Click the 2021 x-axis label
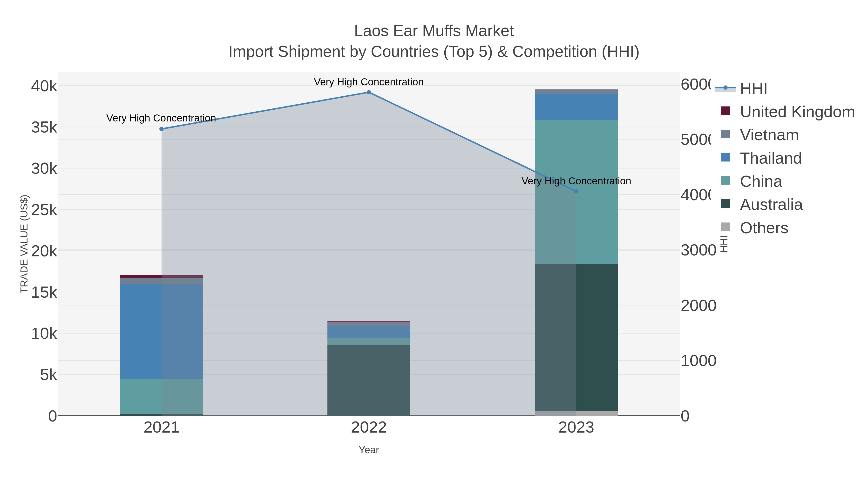The image size is (868, 488). coord(161,428)
